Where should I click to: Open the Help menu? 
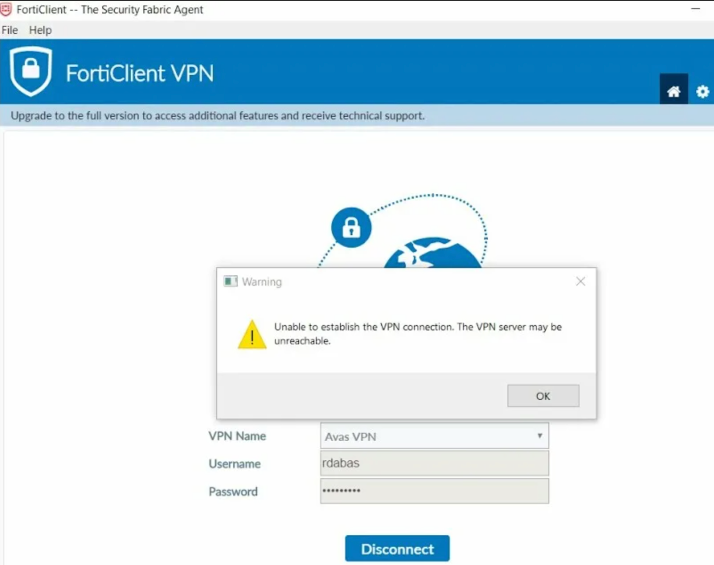[x=40, y=30]
